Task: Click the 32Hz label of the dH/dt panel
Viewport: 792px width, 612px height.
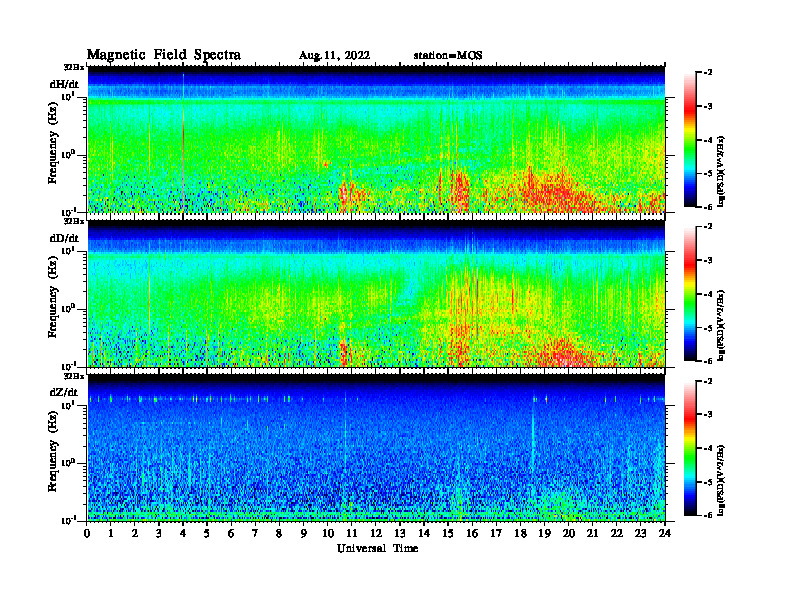Action: tap(73, 67)
